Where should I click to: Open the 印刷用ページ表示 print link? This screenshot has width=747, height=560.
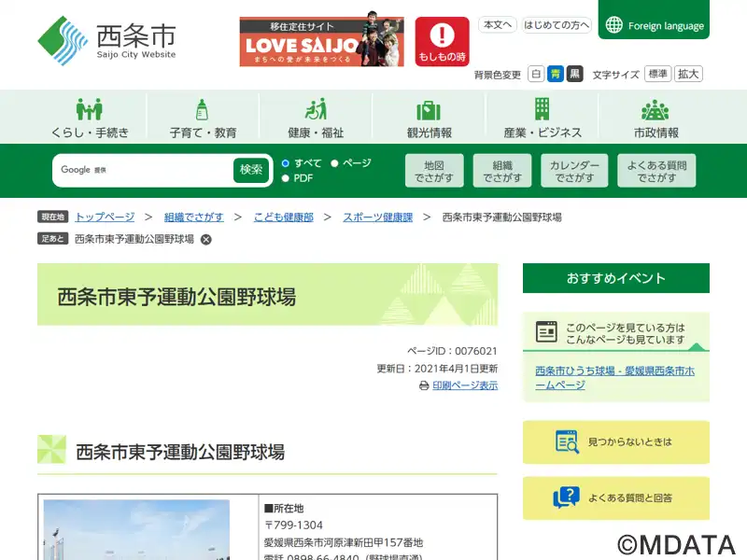click(464, 385)
